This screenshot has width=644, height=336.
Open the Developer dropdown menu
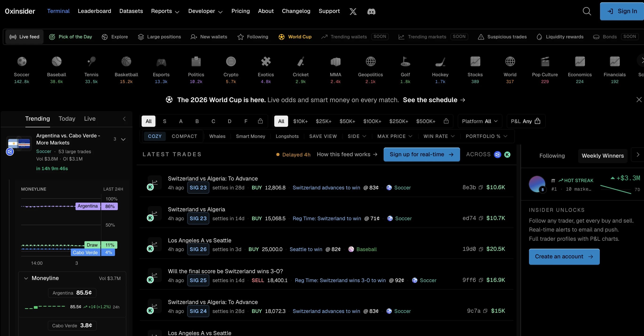pyautogui.click(x=205, y=11)
